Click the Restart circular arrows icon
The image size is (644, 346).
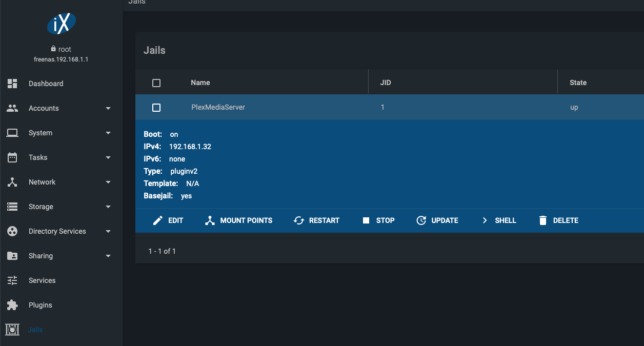click(x=299, y=220)
